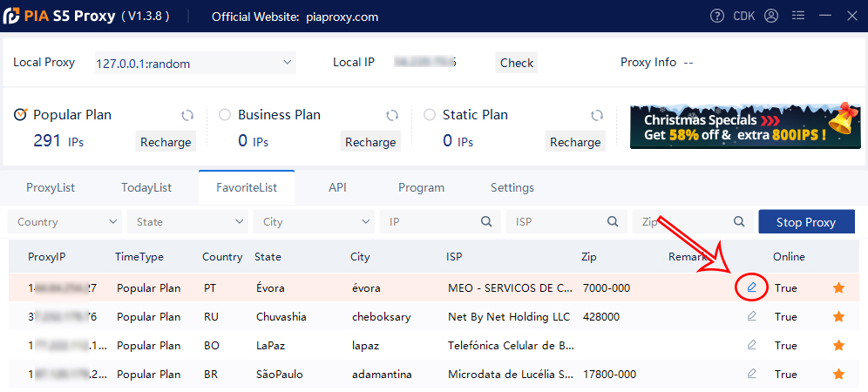Open the Program tab

[x=421, y=187]
